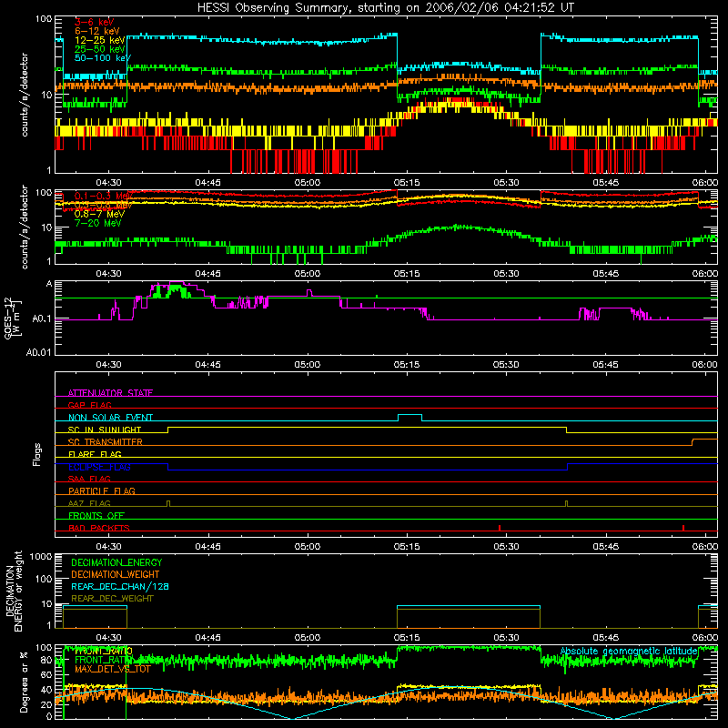Image resolution: width=728 pixels, height=728 pixels.
Task: Click the green FRONTS_OFF label
Action: (96, 516)
